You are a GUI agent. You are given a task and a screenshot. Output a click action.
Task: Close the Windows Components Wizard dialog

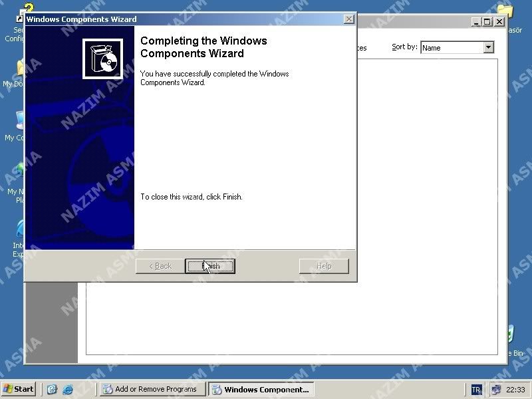click(x=348, y=19)
